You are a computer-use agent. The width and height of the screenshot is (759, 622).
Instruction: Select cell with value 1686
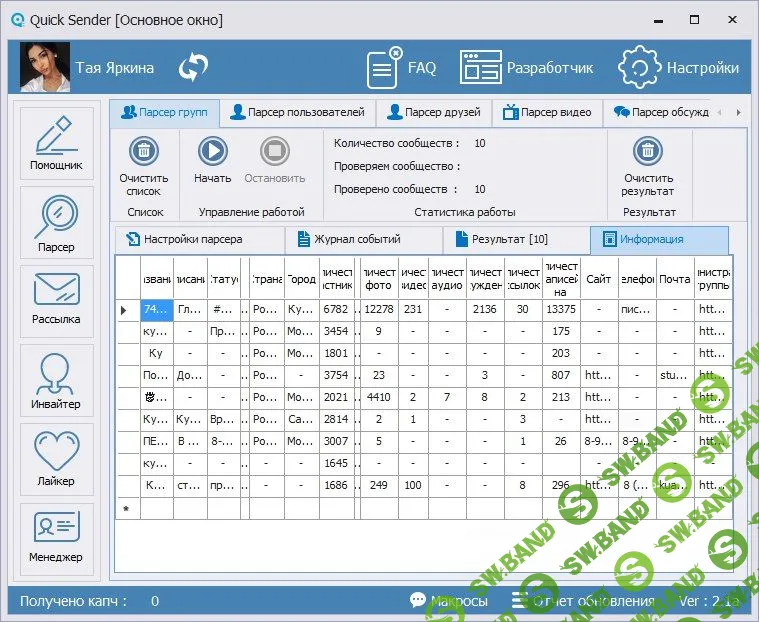point(336,485)
